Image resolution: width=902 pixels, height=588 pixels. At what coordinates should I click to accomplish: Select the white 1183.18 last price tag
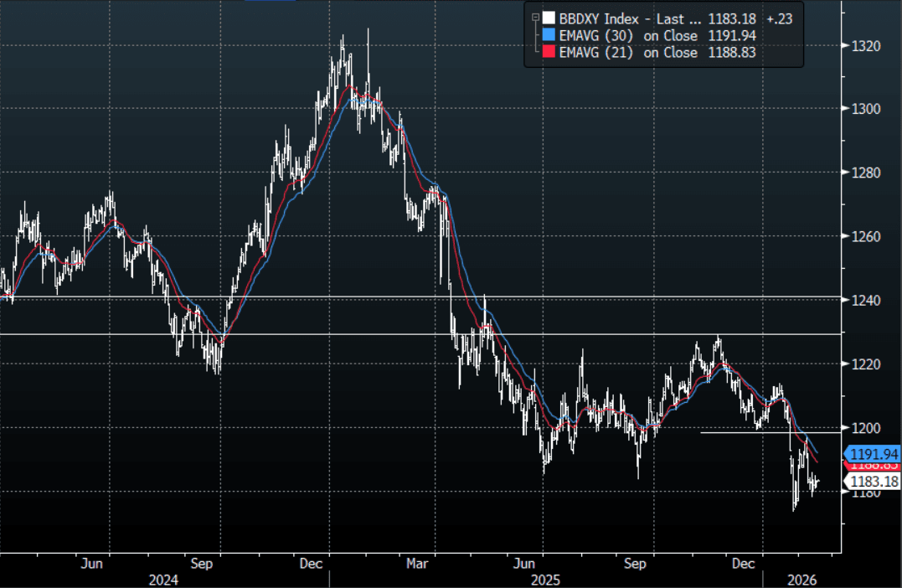(x=874, y=482)
